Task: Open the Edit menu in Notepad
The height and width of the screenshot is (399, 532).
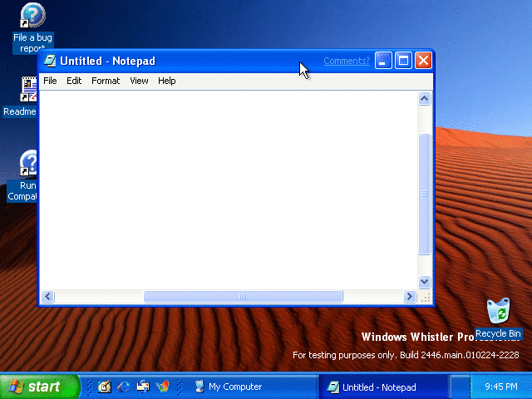Action: 74,81
